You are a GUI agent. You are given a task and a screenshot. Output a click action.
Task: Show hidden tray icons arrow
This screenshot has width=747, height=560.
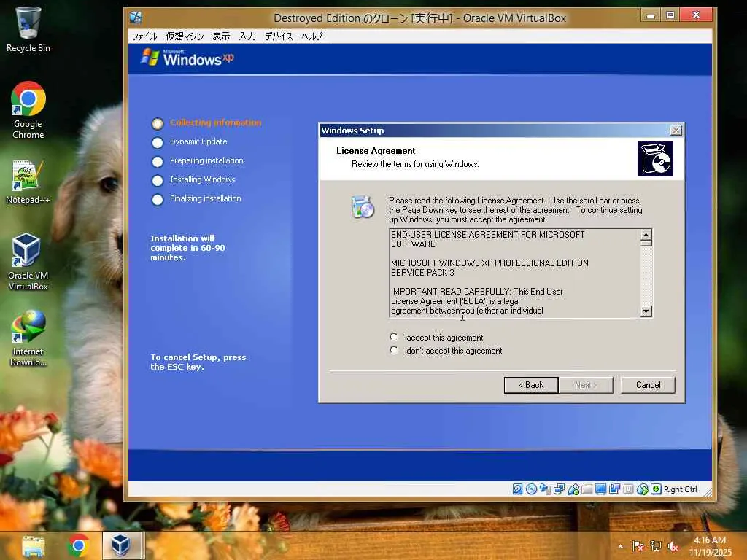pyautogui.click(x=620, y=546)
